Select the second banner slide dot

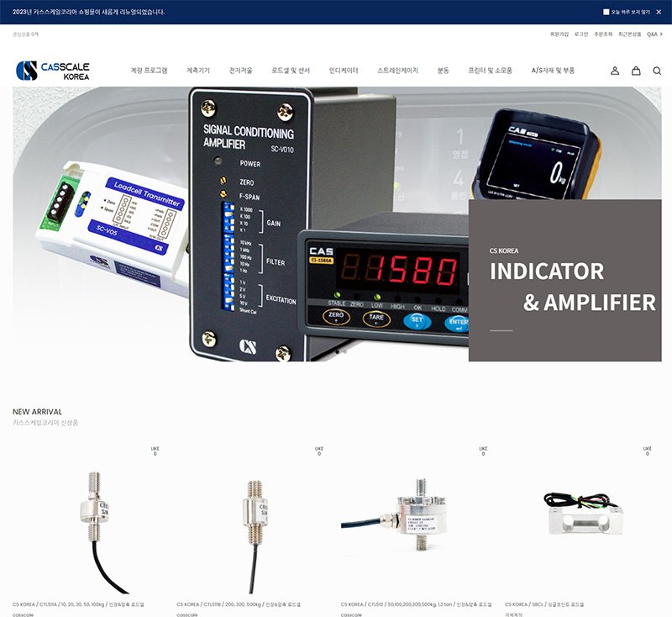[x=344, y=351]
